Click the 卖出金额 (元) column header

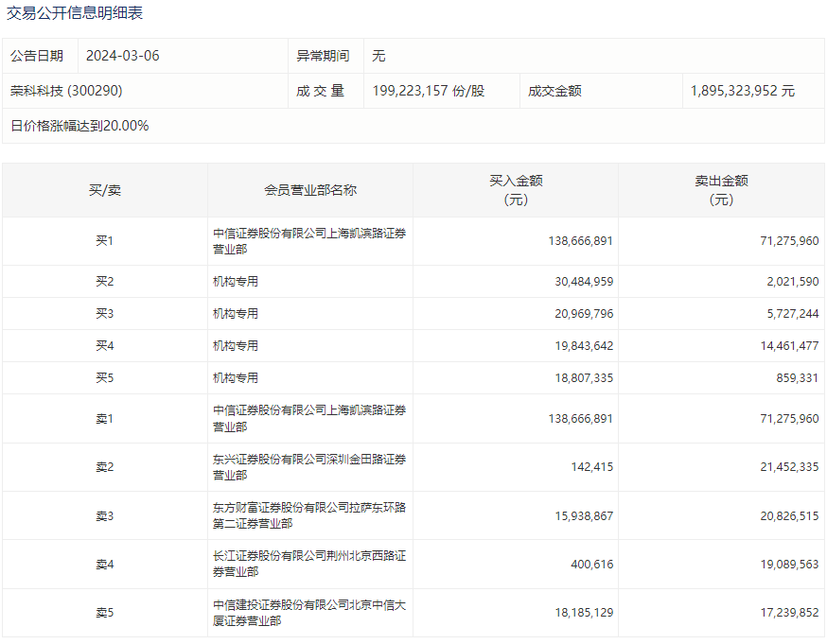point(721,190)
